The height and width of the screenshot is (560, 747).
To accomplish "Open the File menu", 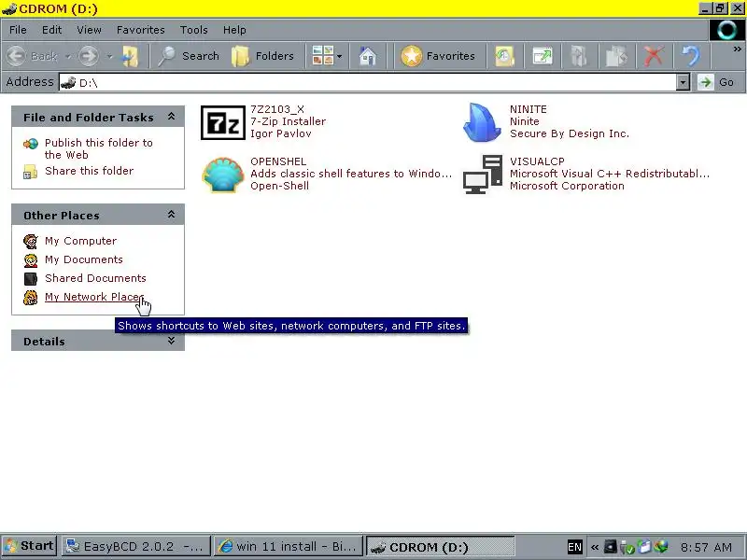I will 18,30.
